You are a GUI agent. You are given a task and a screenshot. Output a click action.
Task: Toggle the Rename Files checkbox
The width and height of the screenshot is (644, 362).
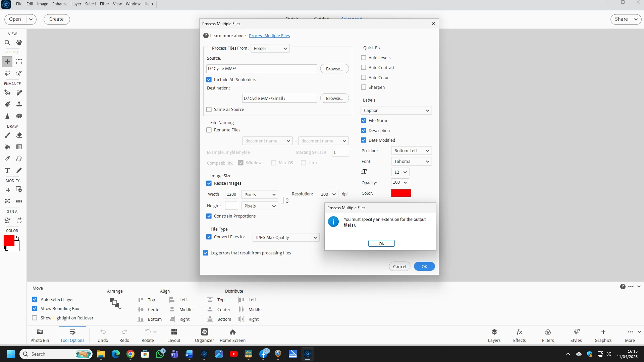tap(209, 130)
